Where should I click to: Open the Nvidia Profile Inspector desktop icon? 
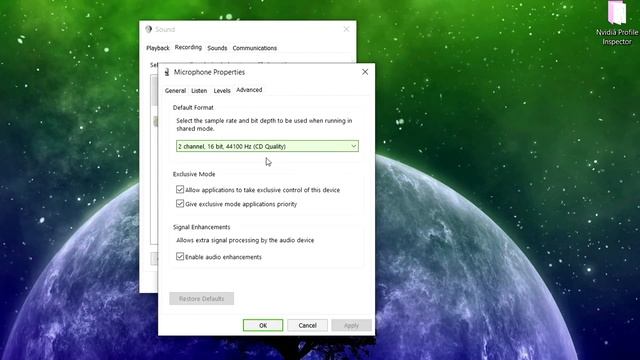(x=617, y=23)
